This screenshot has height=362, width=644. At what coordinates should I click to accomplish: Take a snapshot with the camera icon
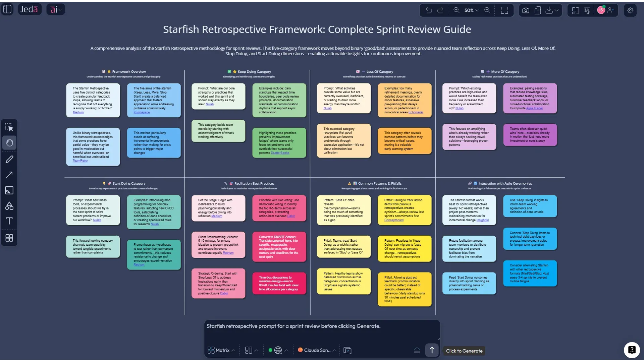coord(526,10)
